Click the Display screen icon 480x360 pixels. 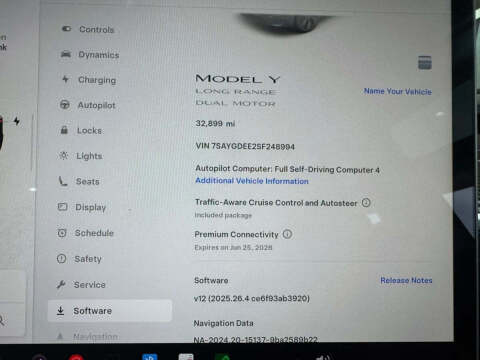coord(62,207)
